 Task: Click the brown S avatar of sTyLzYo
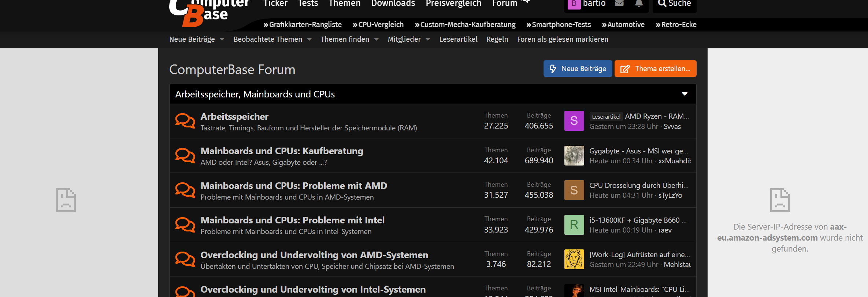pos(574,190)
